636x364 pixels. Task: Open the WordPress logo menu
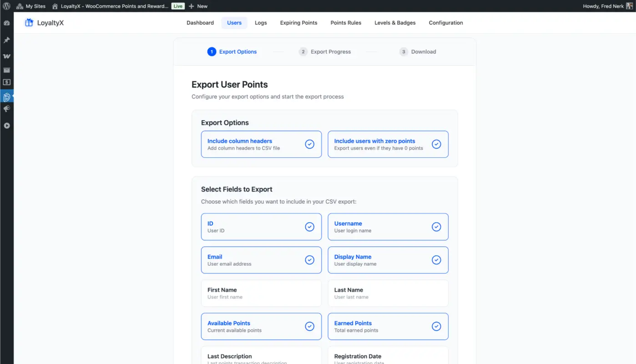tap(6, 6)
